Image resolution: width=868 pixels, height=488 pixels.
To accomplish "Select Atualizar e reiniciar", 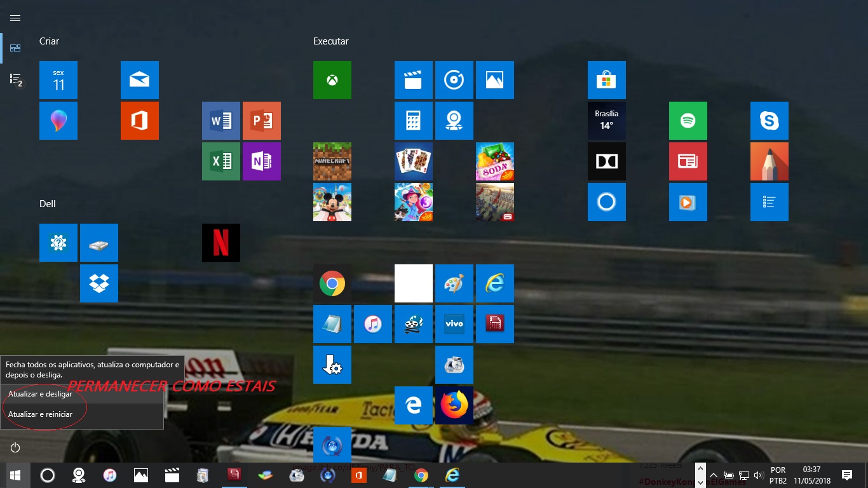I will coord(82,414).
